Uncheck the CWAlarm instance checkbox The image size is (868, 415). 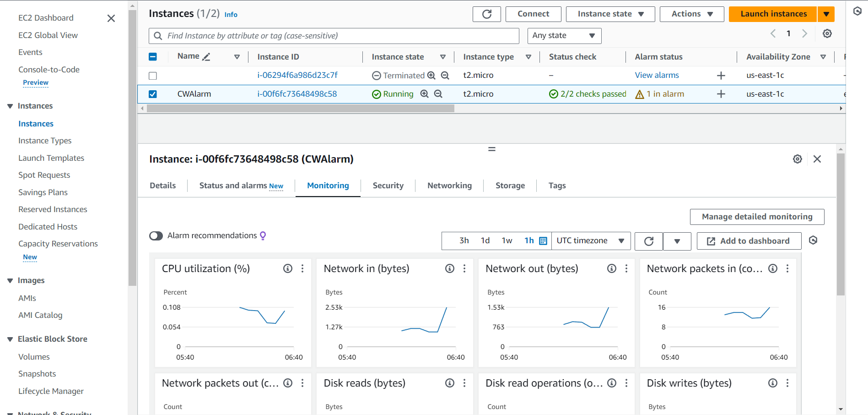click(153, 94)
